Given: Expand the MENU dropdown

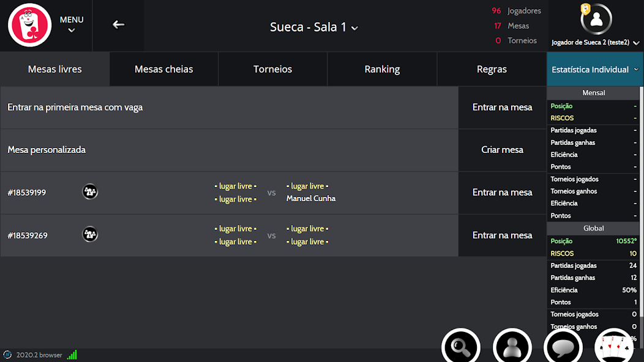Looking at the screenshot, I should click(72, 25).
